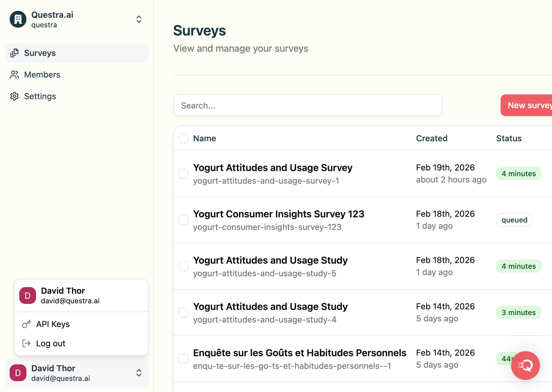
Task: Click the queued status badge
Action: point(514,220)
